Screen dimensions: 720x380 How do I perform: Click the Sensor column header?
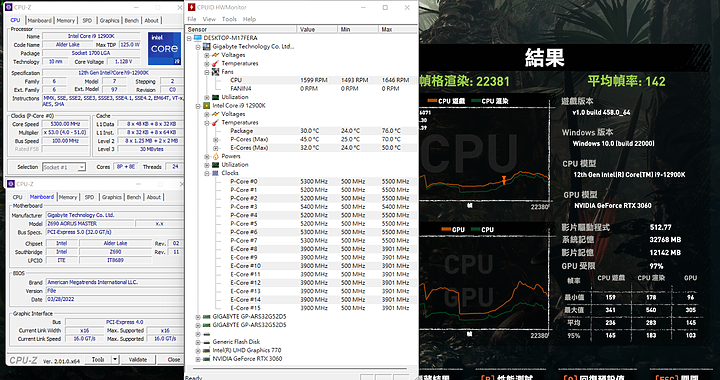[241, 29]
